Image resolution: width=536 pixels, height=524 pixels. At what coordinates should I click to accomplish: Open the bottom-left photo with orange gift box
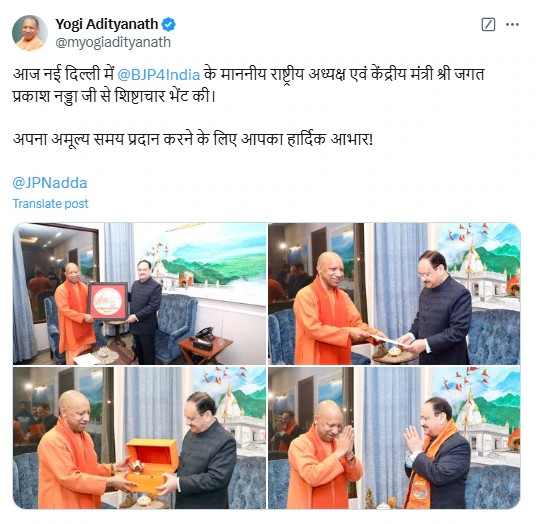[139, 438]
